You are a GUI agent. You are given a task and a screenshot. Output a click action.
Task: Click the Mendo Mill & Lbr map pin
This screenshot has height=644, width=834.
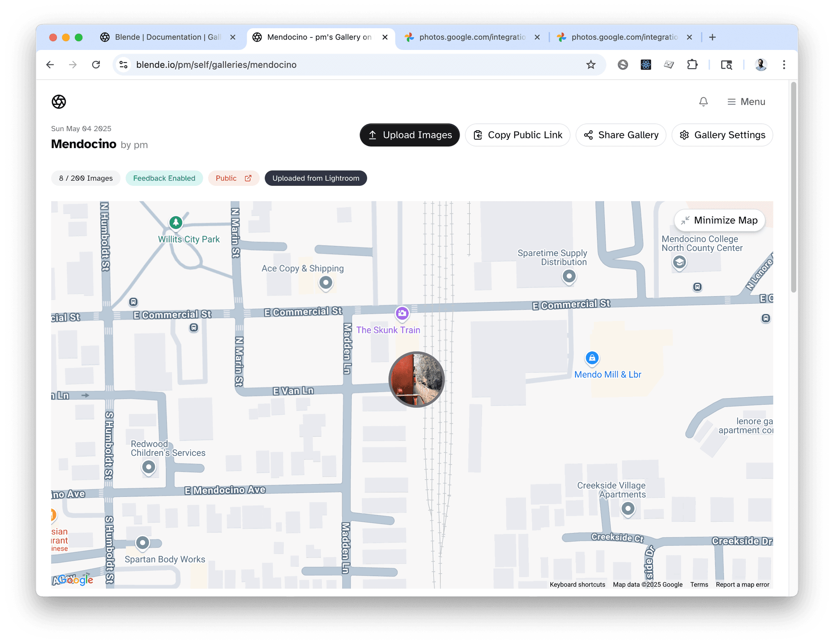(592, 358)
